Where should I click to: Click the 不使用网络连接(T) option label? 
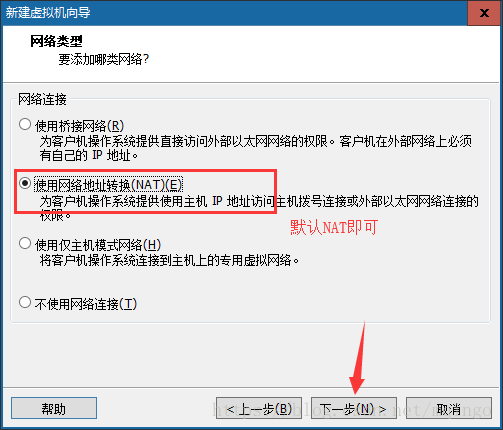pyautogui.click(x=86, y=304)
